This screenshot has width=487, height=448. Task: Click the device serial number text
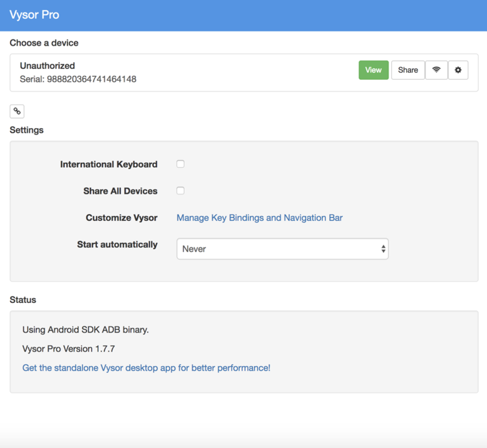click(x=78, y=79)
